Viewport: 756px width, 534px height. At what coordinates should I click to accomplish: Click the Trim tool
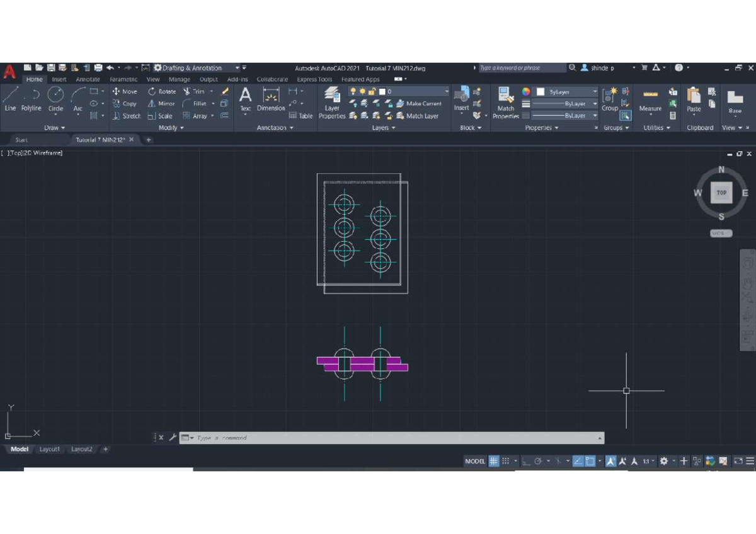[197, 91]
